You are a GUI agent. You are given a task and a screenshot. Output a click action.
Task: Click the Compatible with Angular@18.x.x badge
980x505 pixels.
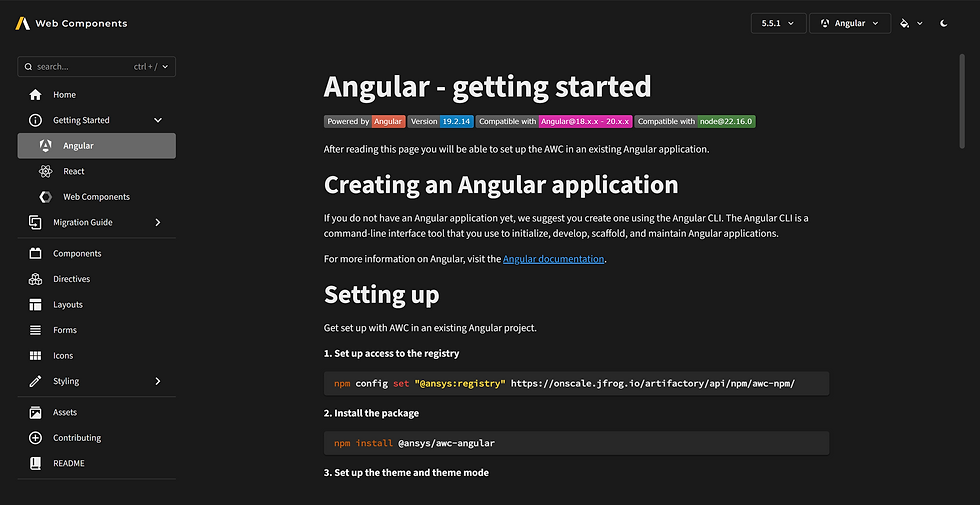click(x=554, y=121)
